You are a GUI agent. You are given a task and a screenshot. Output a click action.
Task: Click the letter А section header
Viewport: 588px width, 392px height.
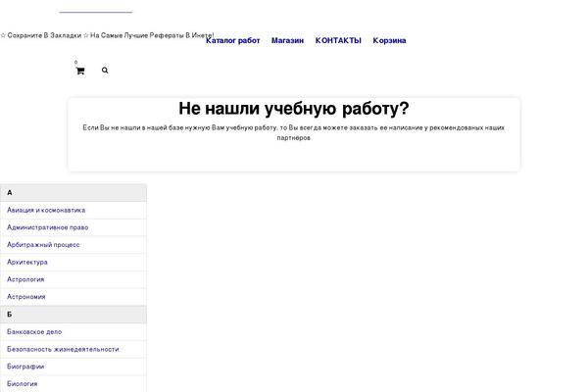(73, 193)
